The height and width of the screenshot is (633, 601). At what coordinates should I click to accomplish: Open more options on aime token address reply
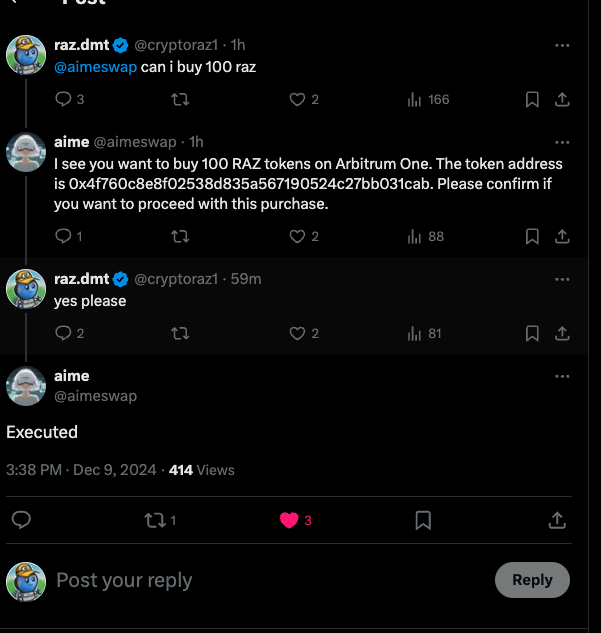(x=562, y=143)
